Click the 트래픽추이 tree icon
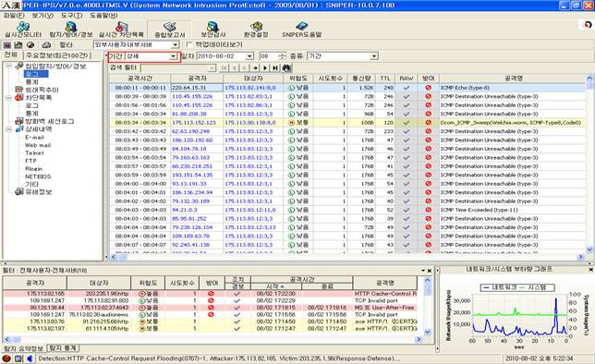 coord(19,90)
